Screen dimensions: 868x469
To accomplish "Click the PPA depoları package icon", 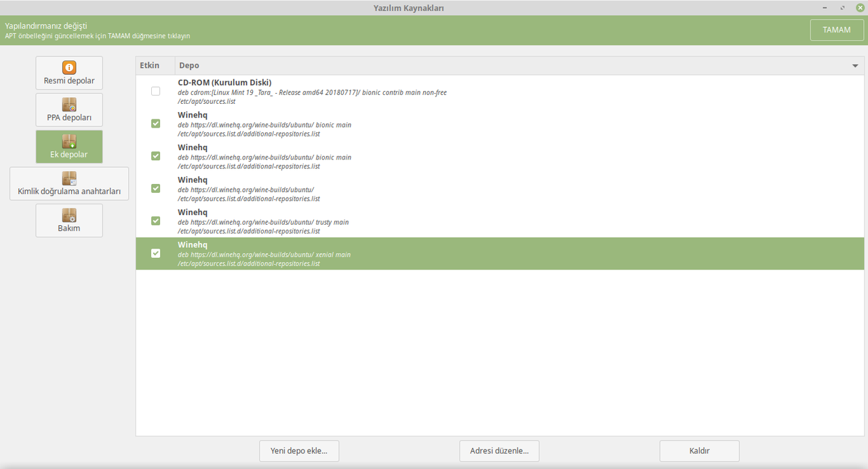I will (69, 105).
